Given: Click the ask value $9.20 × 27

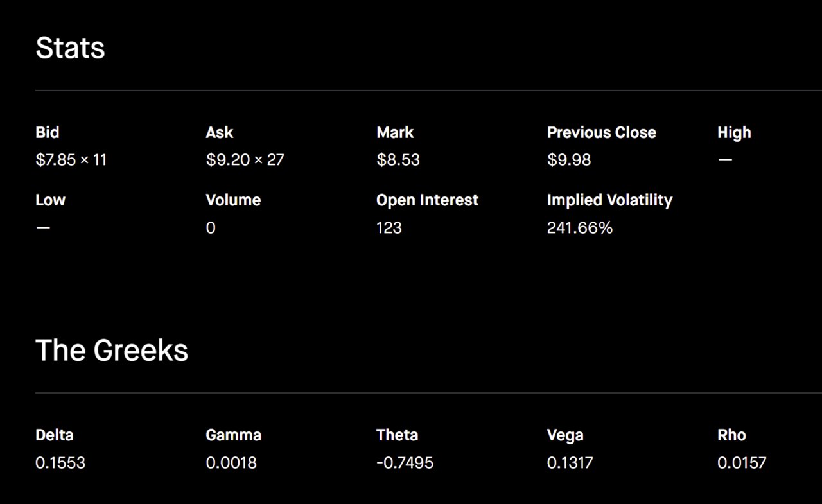Looking at the screenshot, I should [x=245, y=160].
